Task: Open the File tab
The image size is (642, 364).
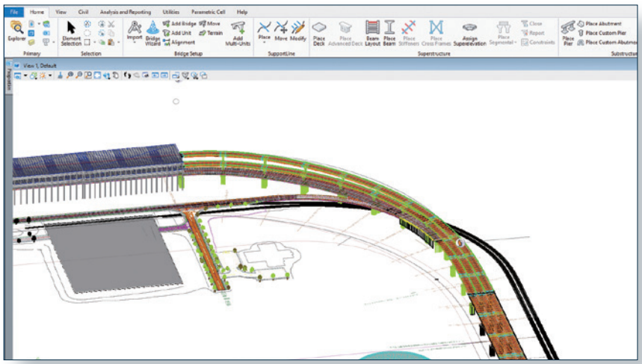Action: [14, 12]
